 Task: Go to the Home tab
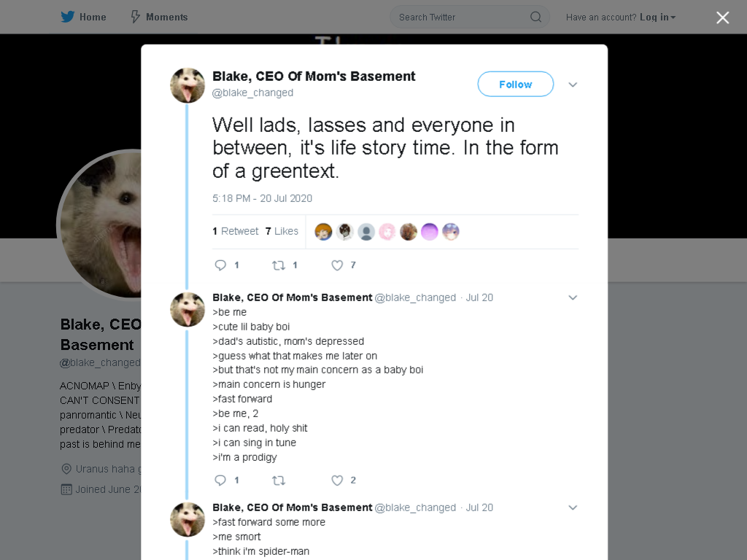83,17
